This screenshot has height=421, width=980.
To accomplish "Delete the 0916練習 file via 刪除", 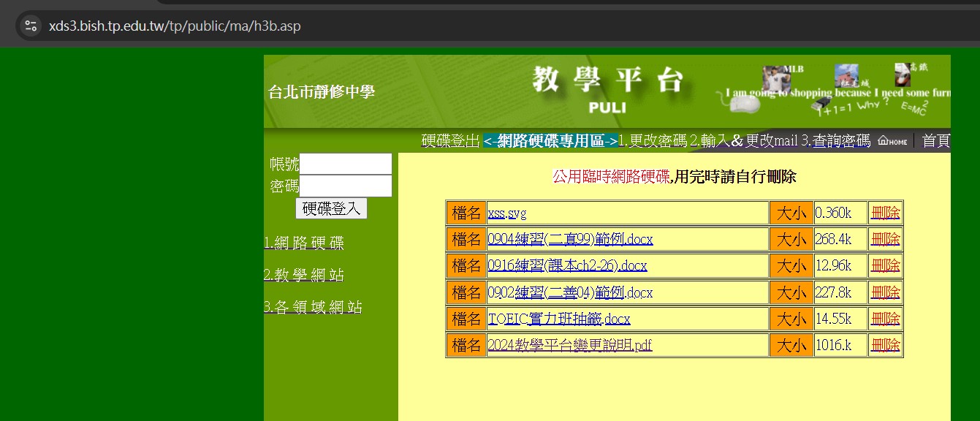I will coord(885,266).
